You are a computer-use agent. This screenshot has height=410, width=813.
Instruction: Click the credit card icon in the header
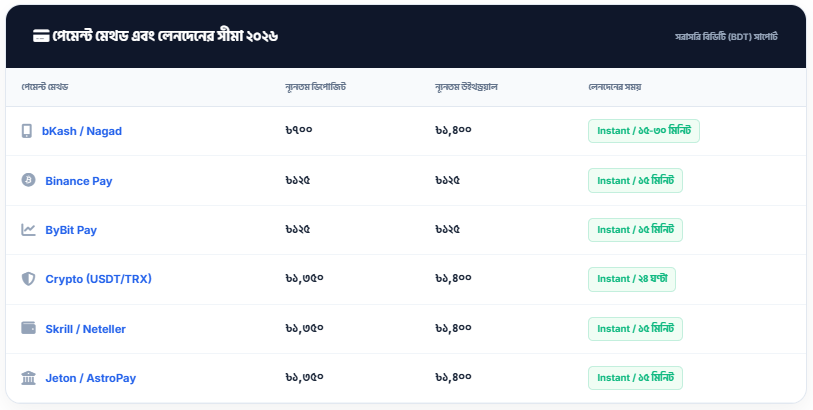[x=41, y=36]
